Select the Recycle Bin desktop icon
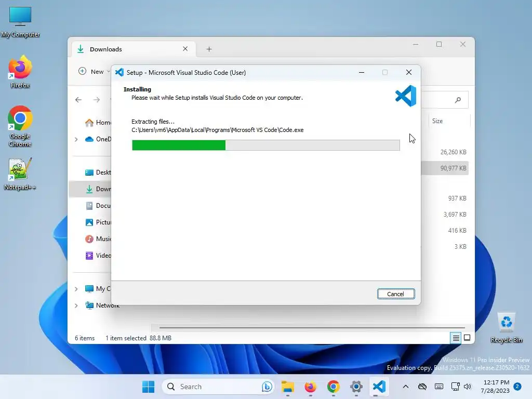Image resolution: width=532 pixels, height=399 pixels. tap(507, 328)
